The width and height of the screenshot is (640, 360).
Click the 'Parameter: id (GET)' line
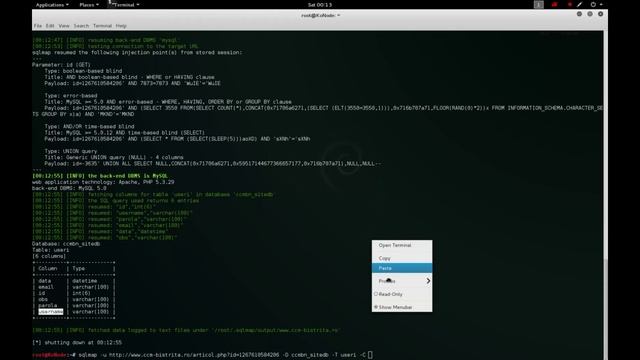tap(62, 65)
